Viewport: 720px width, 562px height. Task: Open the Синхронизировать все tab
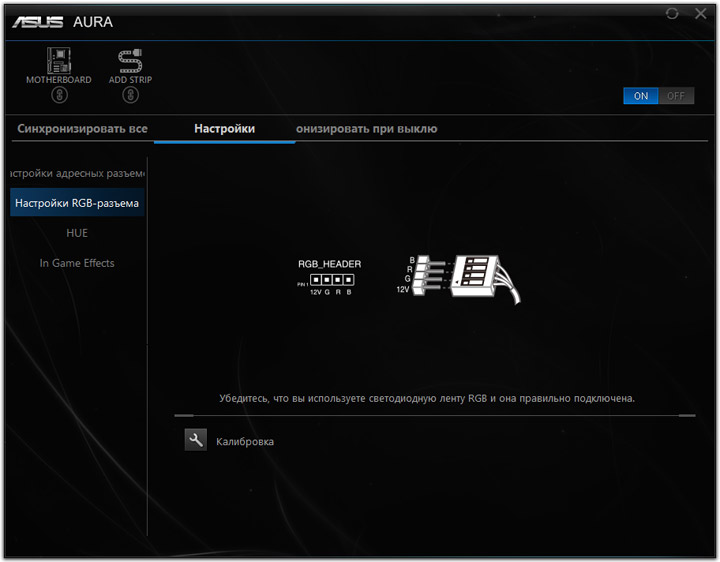(83, 129)
